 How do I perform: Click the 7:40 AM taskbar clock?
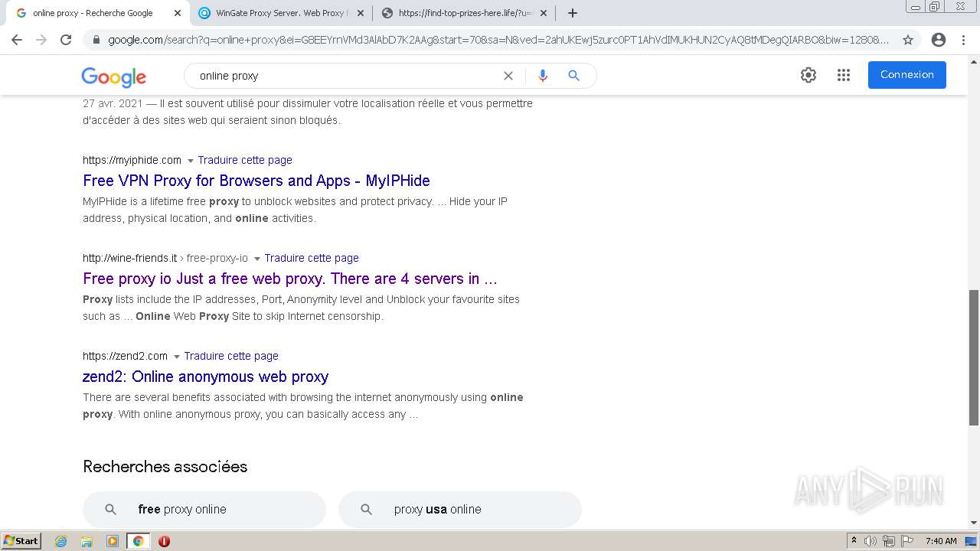(941, 541)
